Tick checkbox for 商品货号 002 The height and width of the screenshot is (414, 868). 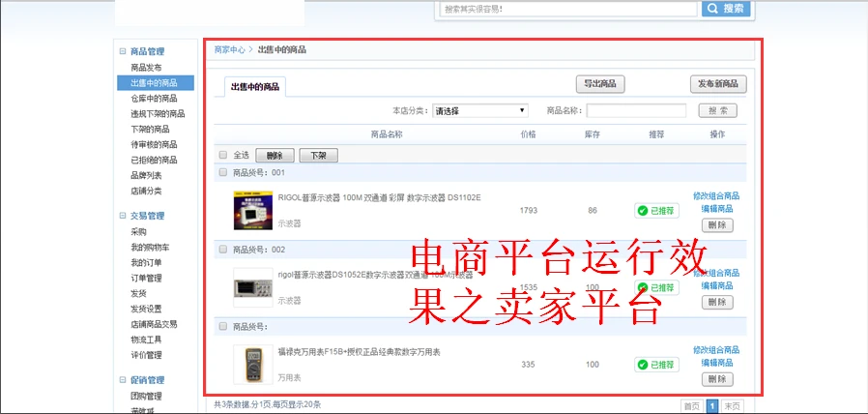[223, 250]
